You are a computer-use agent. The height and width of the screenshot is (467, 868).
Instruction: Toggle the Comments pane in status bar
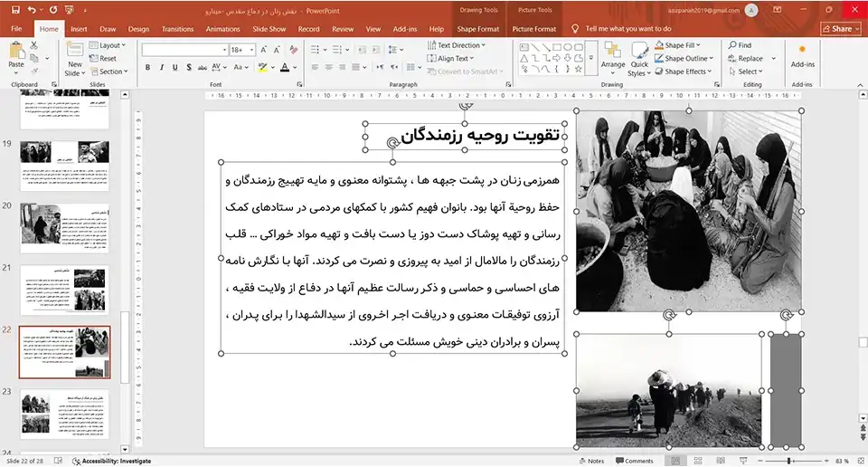635,461
